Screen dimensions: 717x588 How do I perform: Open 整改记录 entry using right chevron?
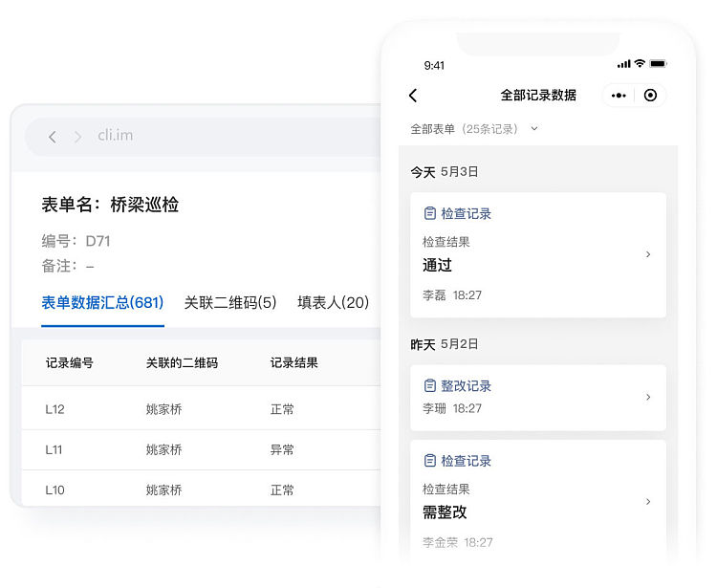coord(648,397)
